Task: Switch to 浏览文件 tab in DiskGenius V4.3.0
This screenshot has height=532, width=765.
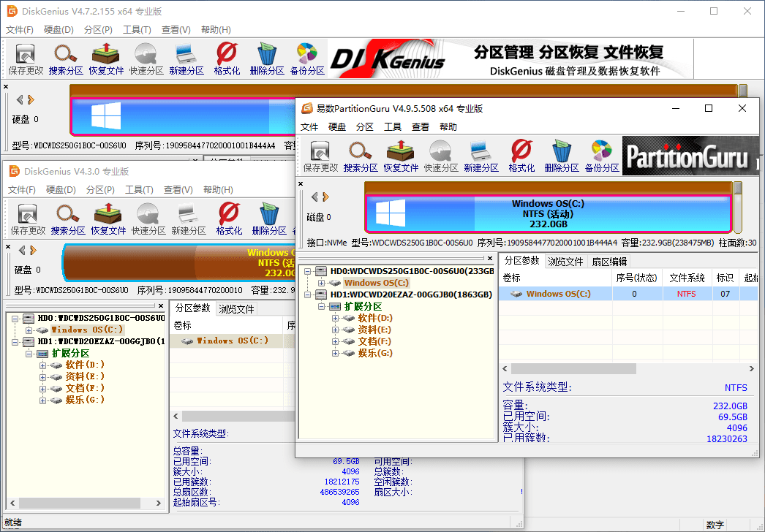Action: click(237, 308)
